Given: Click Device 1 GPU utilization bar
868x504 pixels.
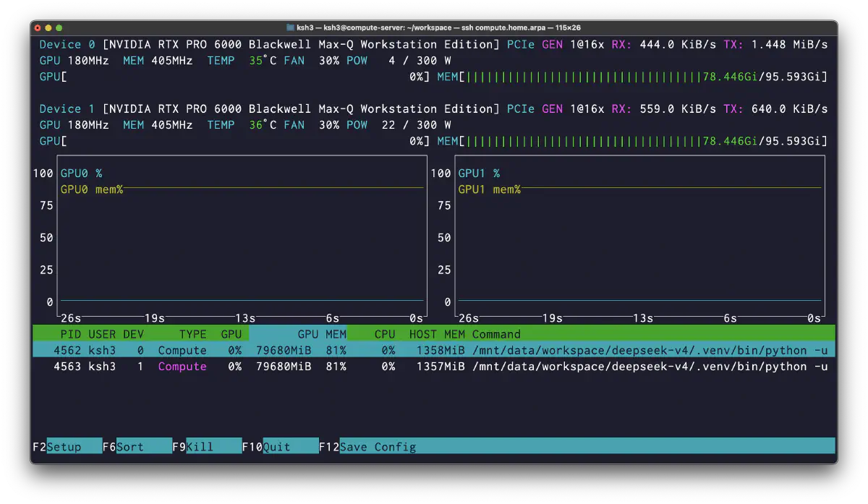Looking at the screenshot, I should coord(234,140).
